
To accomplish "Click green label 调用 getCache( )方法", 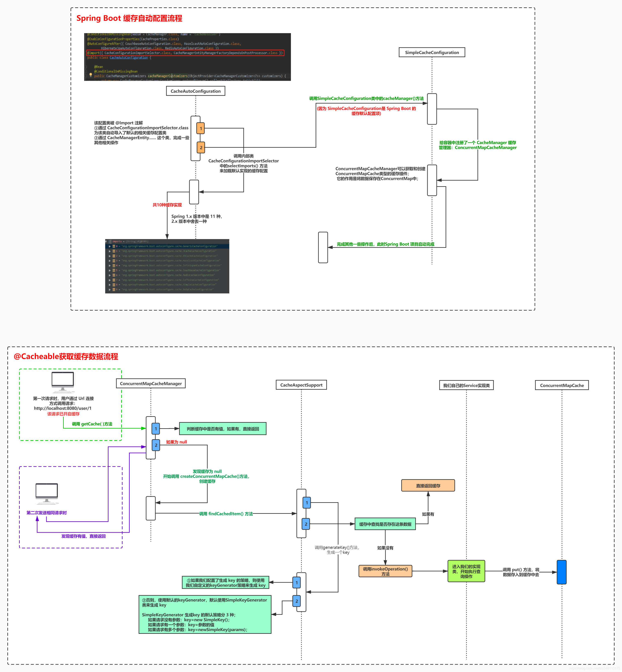I will [x=92, y=424].
